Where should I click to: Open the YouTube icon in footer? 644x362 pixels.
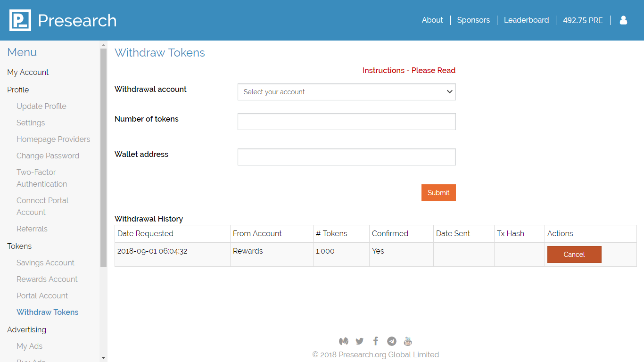408,341
